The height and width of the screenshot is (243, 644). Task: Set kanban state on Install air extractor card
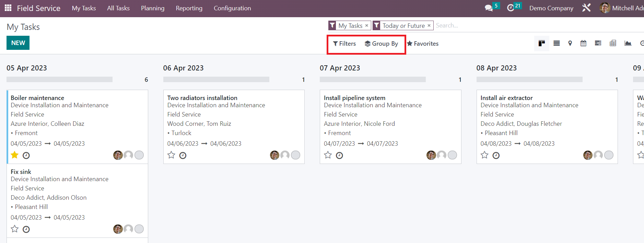pyautogui.click(x=609, y=155)
